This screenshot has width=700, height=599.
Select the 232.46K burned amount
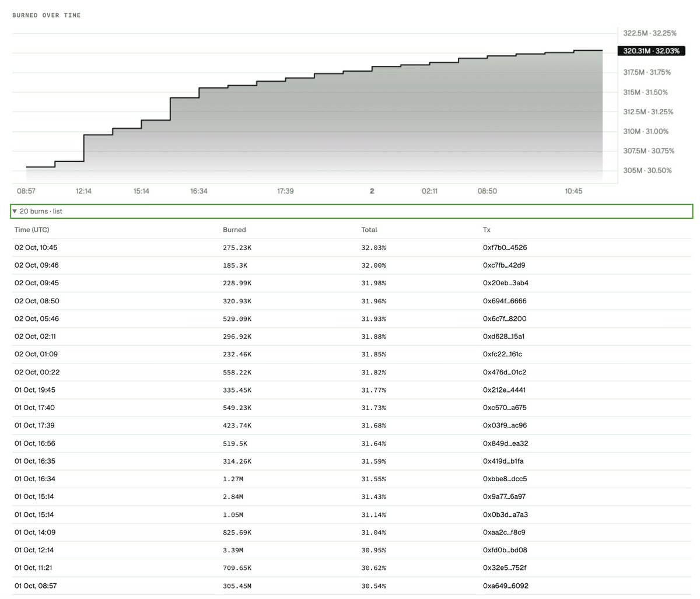(x=237, y=354)
